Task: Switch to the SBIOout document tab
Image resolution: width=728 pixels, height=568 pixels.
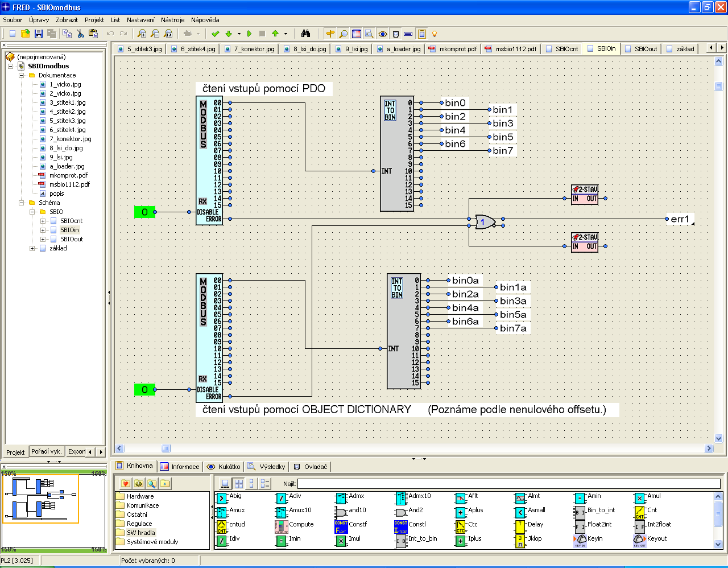Action: (x=645, y=49)
